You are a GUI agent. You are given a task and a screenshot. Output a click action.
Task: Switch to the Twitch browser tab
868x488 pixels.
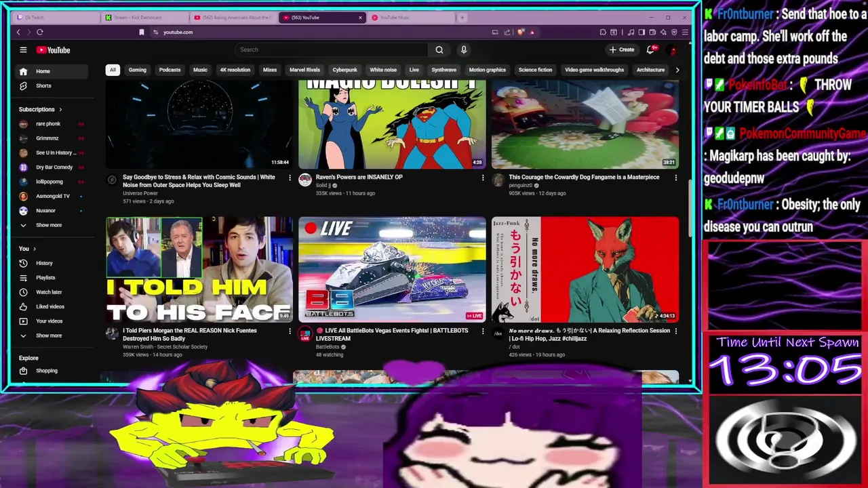point(56,18)
